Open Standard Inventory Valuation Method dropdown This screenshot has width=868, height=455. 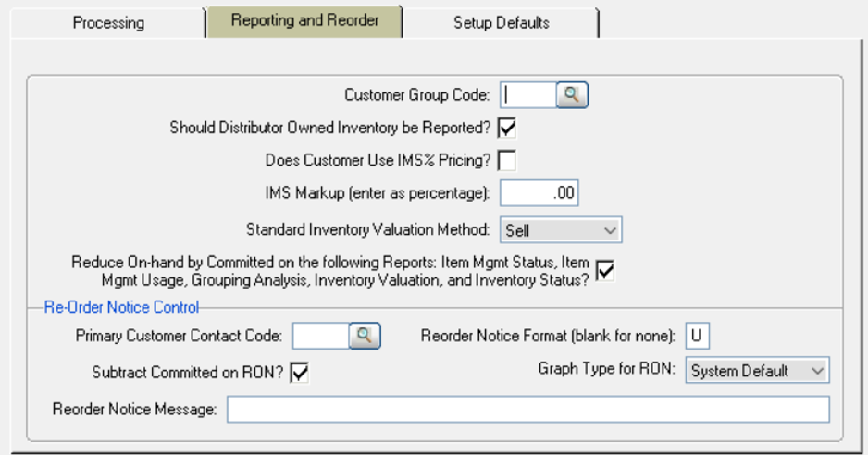(561, 229)
